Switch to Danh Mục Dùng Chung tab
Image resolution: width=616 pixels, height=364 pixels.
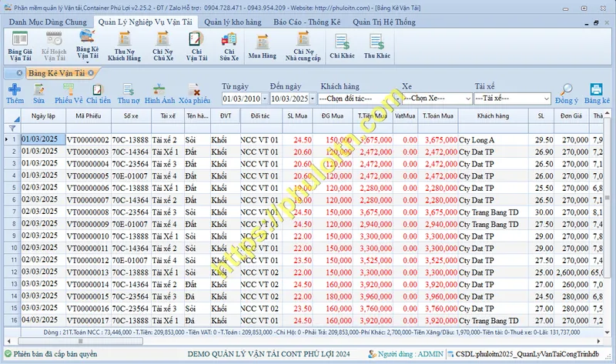click(48, 22)
